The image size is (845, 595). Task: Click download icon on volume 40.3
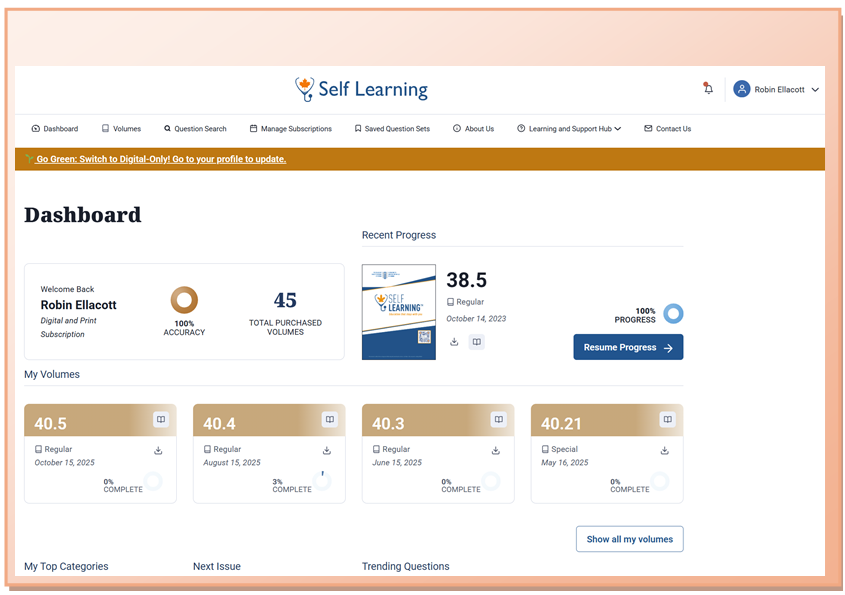(496, 451)
